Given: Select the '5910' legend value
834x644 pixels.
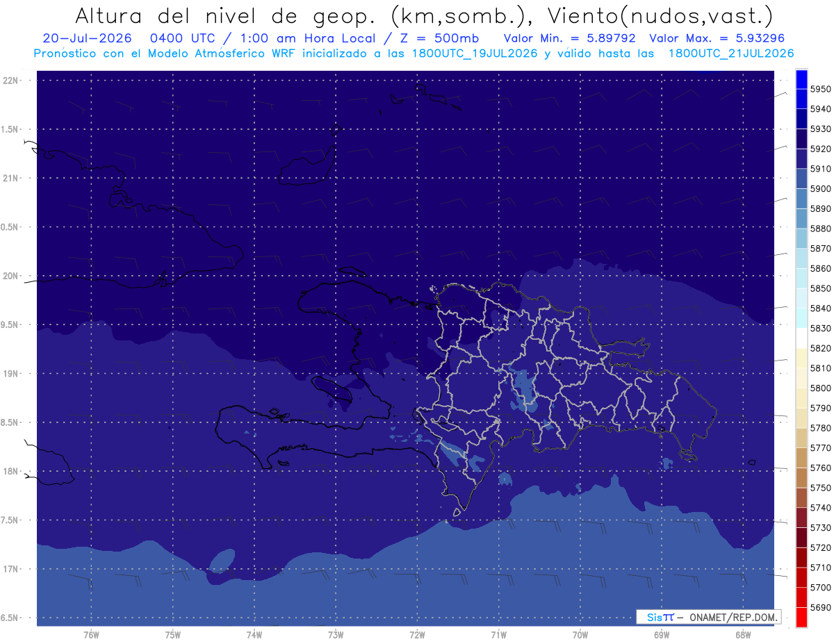Looking at the screenshot, I should (x=821, y=169).
